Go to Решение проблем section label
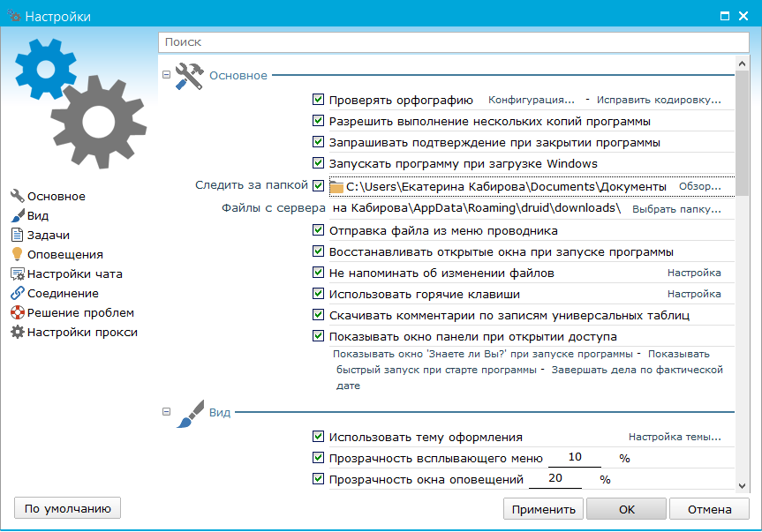 tap(80, 313)
